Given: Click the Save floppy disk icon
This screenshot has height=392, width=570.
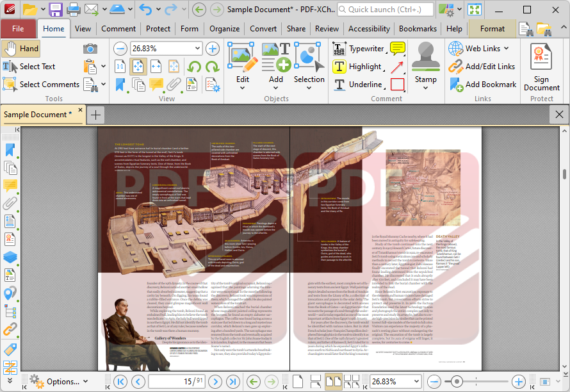Looking at the screenshot, I should pyautogui.click(x=56, y=10).
